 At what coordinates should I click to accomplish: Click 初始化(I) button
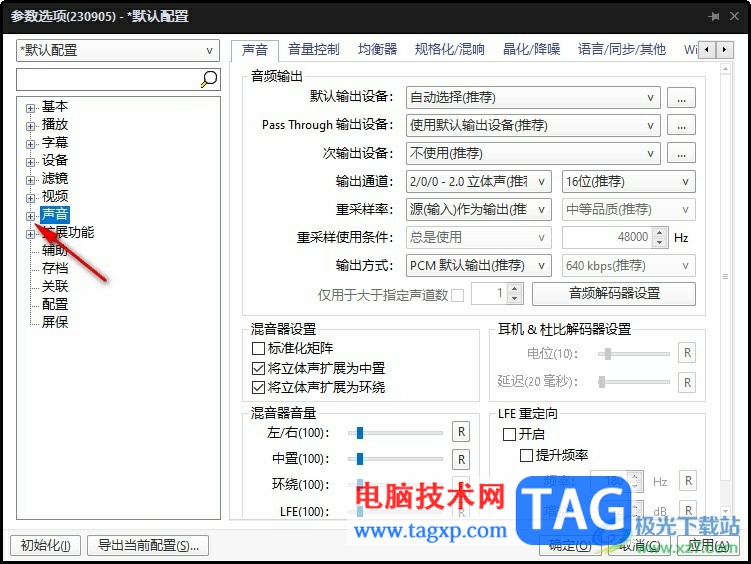pos(46,545)
